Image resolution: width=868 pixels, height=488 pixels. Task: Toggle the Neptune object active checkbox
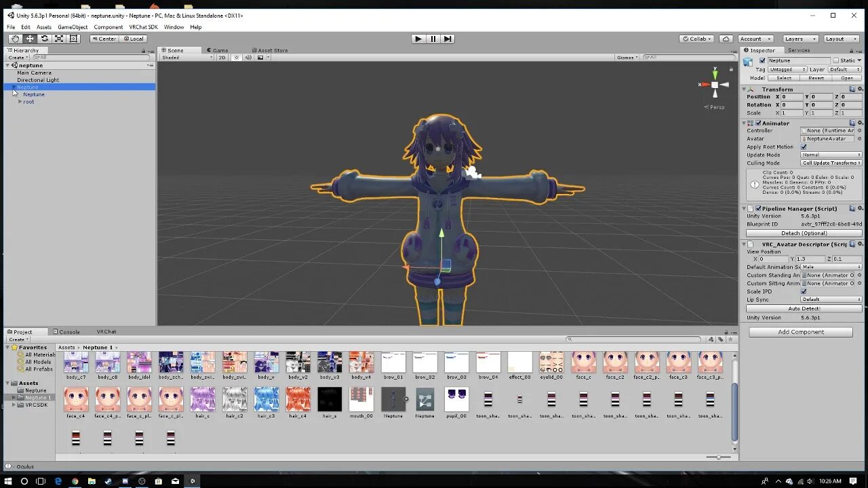762,60
